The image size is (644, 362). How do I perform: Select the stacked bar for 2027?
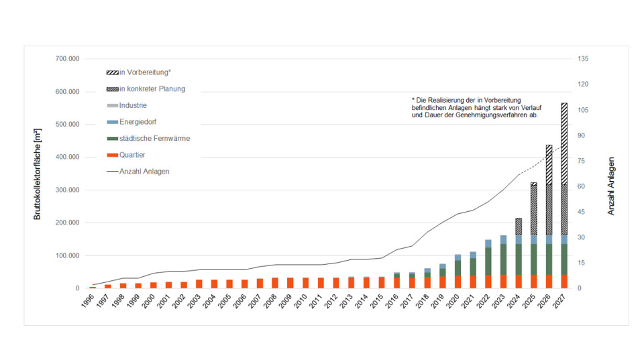click(564, 201)
